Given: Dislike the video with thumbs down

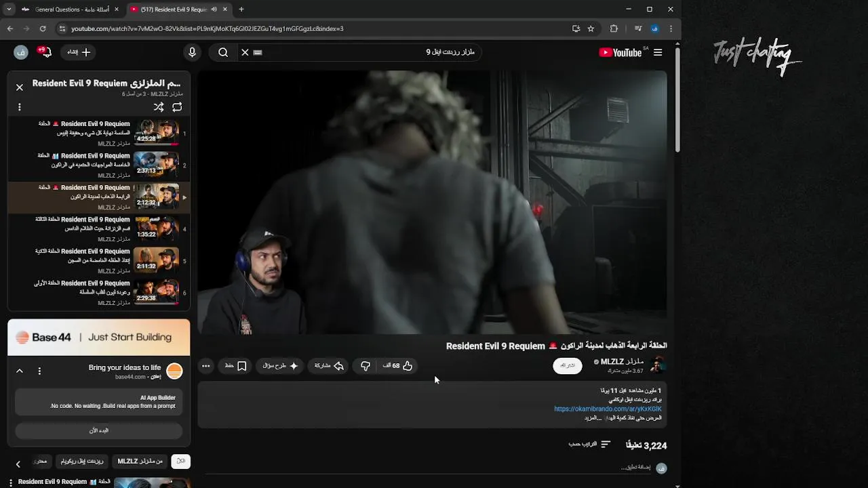Looking at the screenshot, I should click(x=366, y=366).
